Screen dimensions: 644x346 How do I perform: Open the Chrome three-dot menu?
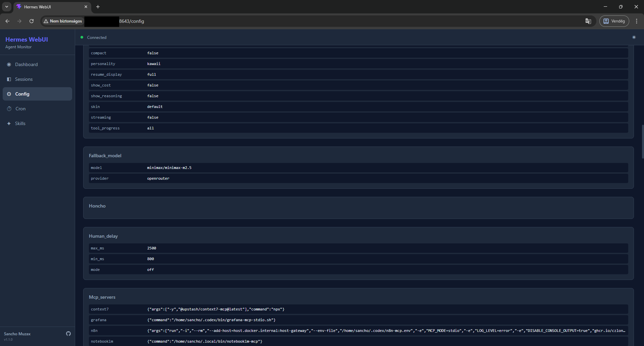637,21
